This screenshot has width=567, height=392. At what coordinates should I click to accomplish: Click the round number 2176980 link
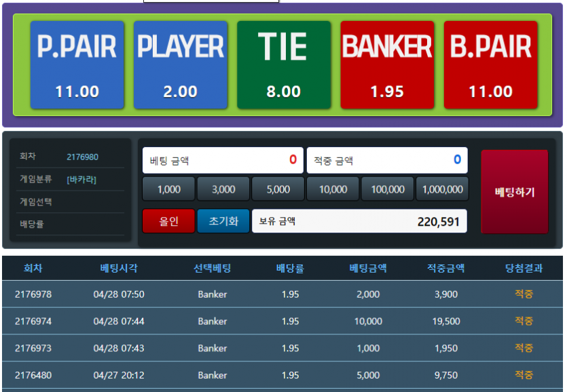click(x=82, y=157)
